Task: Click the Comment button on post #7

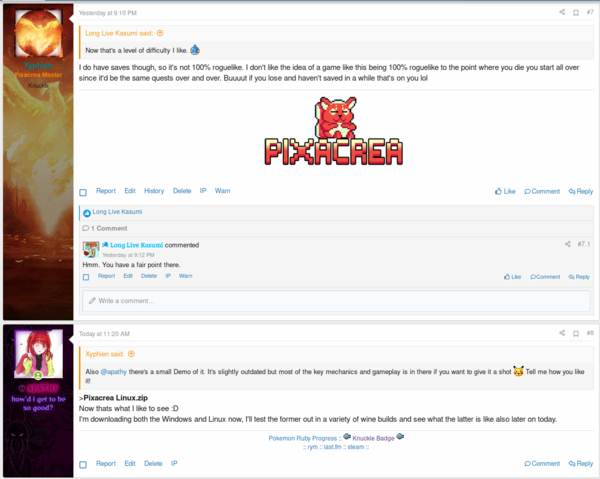Action: pyautogui.click(x=542, y=191)
